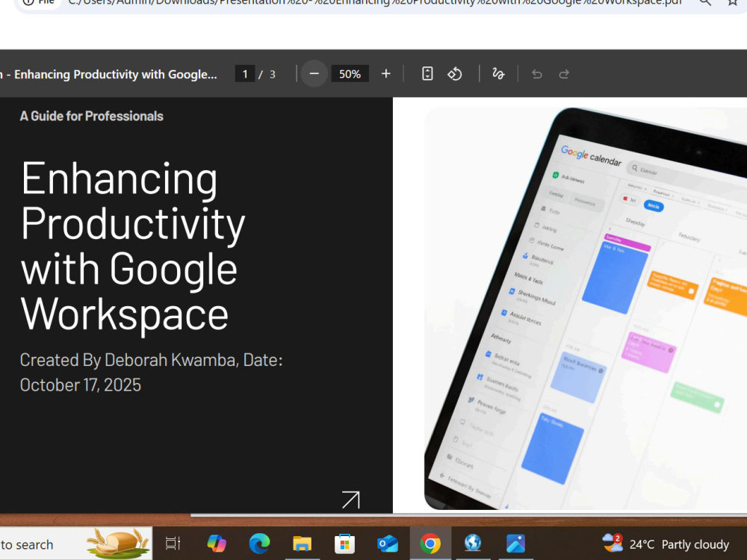This screenshot has width=747, height=560.
Task: Switch to Google Chrome on taskbar
Action: tap(430, 544)
